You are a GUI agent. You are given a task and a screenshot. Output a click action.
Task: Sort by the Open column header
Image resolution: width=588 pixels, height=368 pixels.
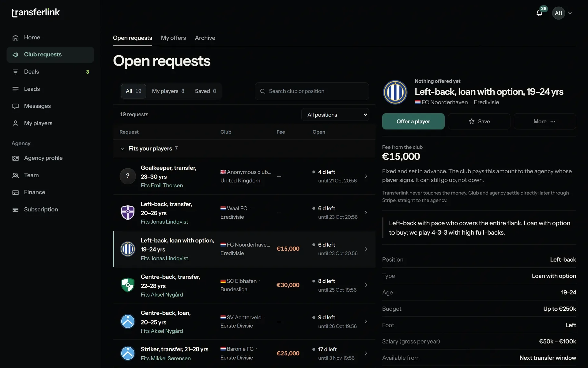pos(319,132)
